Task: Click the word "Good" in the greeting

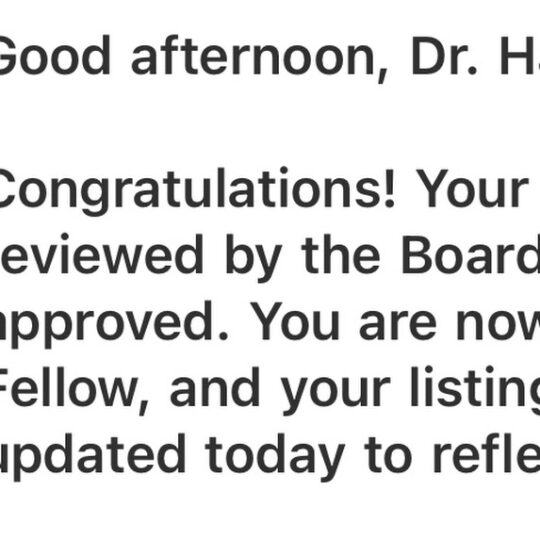Action: [54, 55]
